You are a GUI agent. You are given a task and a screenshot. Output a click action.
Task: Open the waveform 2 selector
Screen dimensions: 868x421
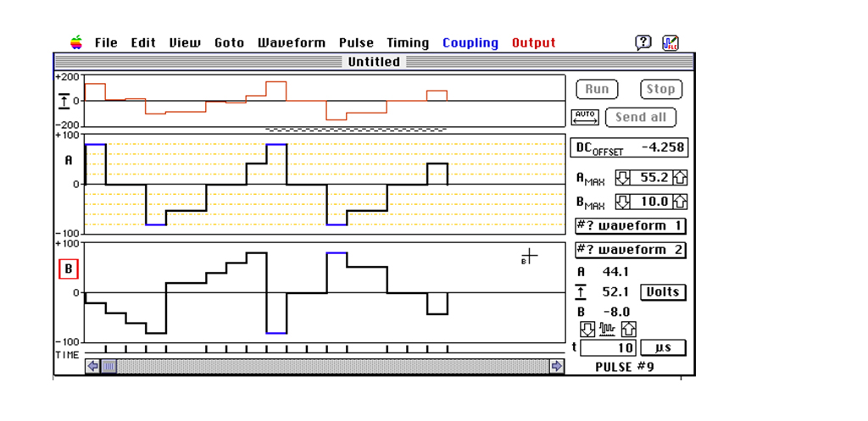click(630, 250)
